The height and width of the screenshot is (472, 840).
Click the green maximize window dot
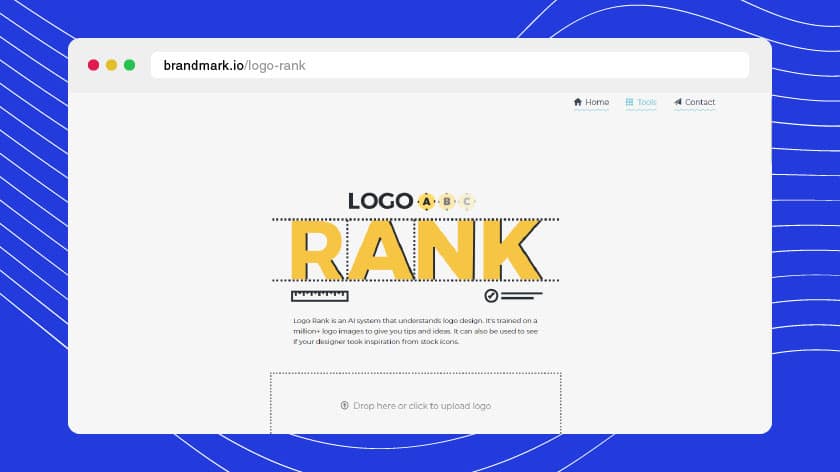click(x=130, y=65)
